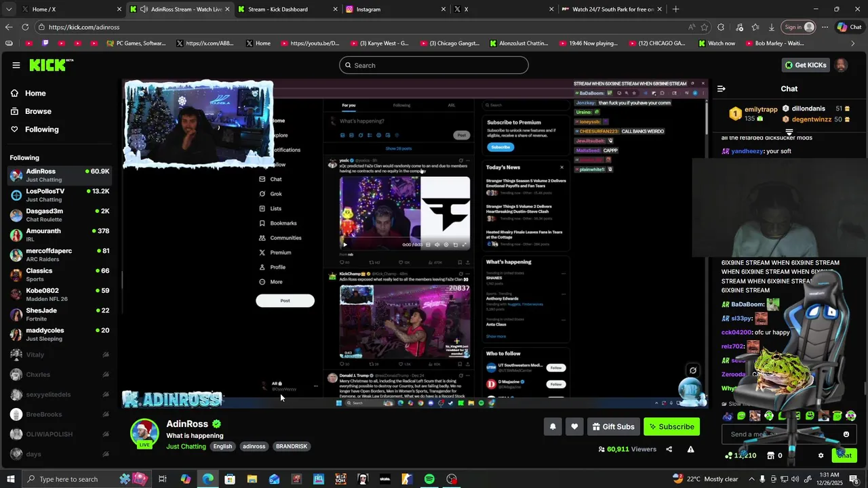The width and height of the screenshot is (868, 488).
Task: Open the browser extensions icon
Action: pyautogui.click(x=721, y=27)
